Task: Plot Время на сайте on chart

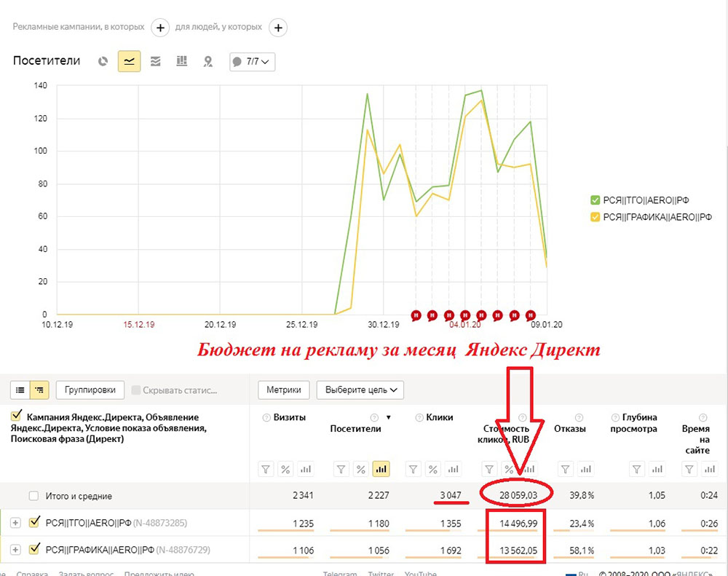Action: (x=710, y=469)
